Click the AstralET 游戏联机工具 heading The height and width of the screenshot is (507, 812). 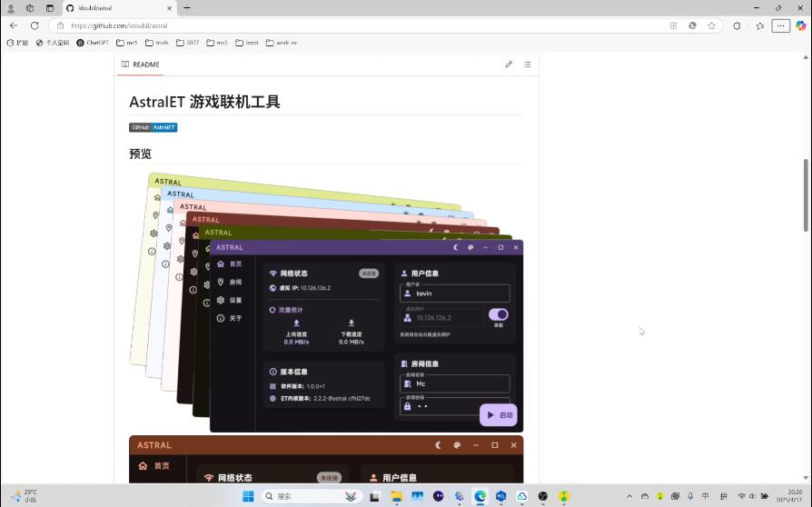[204, 102]
